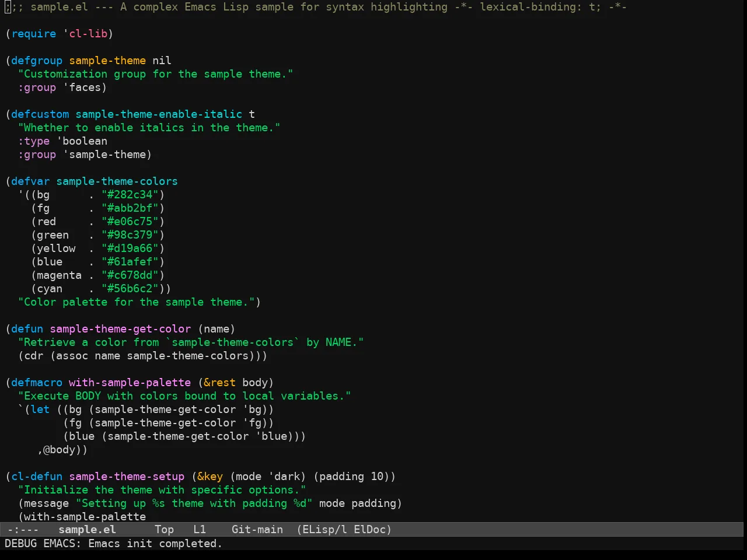
Task: Click the color string "#98c379"
Action: pos(130,235)
